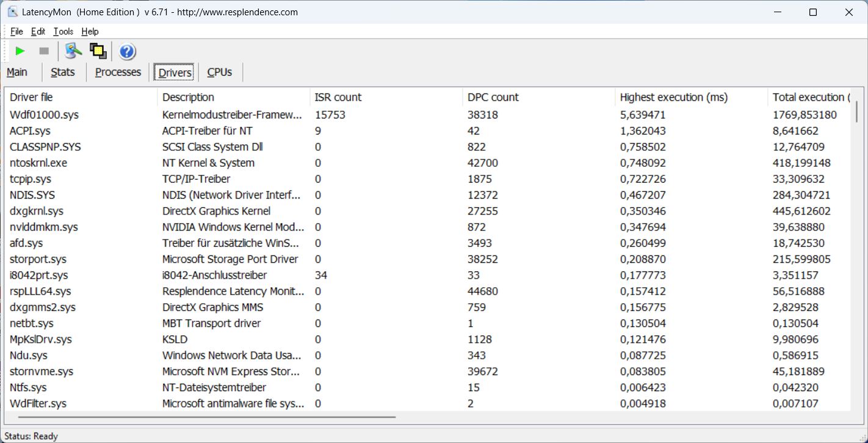Click the horizontal scrollbar thumb under the driver list
Image resolution: width=868 pixels, height=443 pixels.
tap(207, 417)
